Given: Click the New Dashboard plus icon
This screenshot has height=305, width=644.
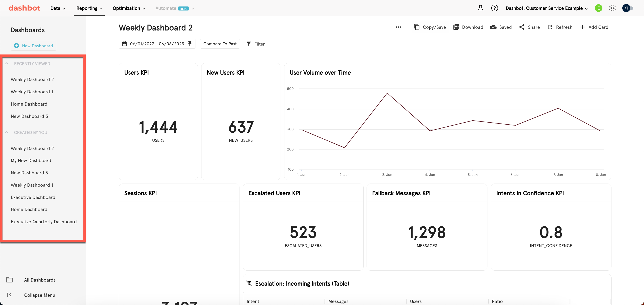Looking at the screenshot, I should 17,46.
